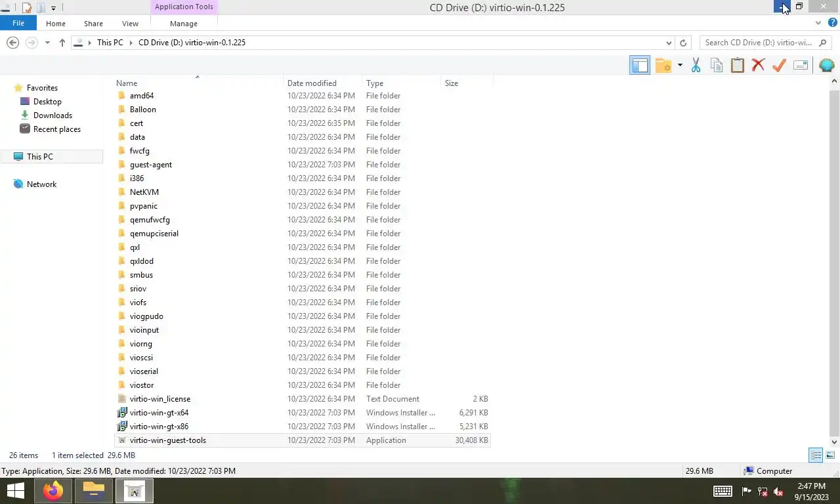Switch to the Share ribbon tab
Screen dimensions: 840x504
pyautogui.click(x=93, y=24)
